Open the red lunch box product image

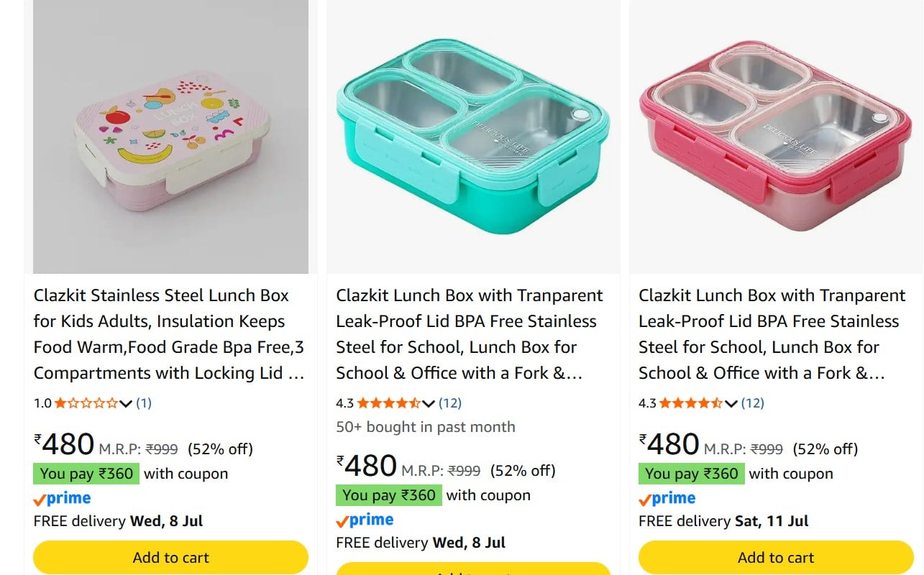pos(776,137)
